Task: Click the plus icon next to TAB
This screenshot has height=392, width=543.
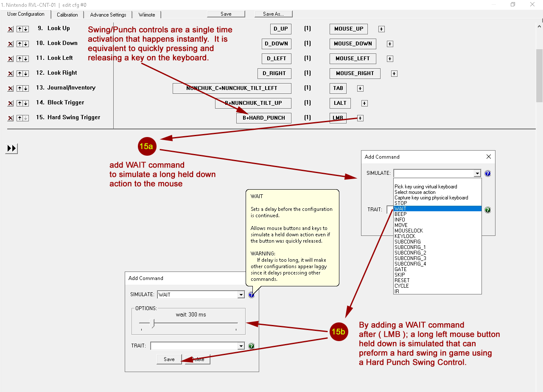Action: tap(360, 89)
